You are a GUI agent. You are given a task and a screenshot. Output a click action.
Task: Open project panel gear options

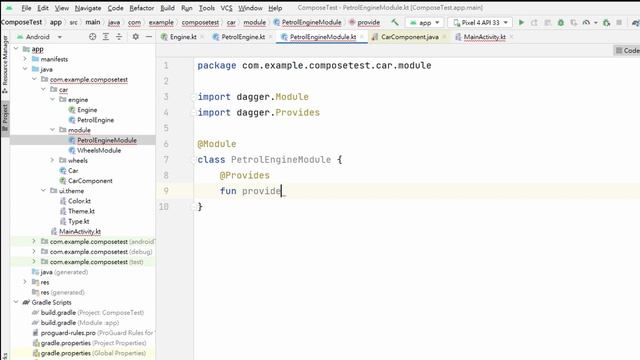pos(136,37)
